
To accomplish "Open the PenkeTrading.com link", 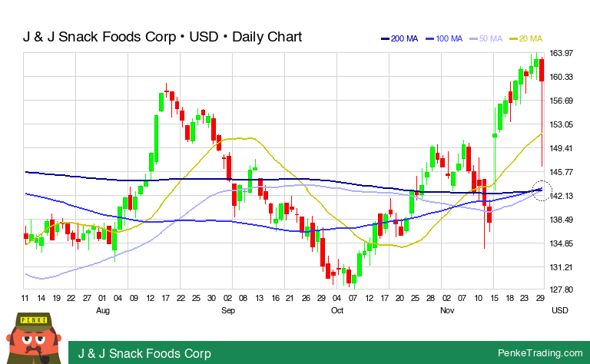I will [540, 352].
